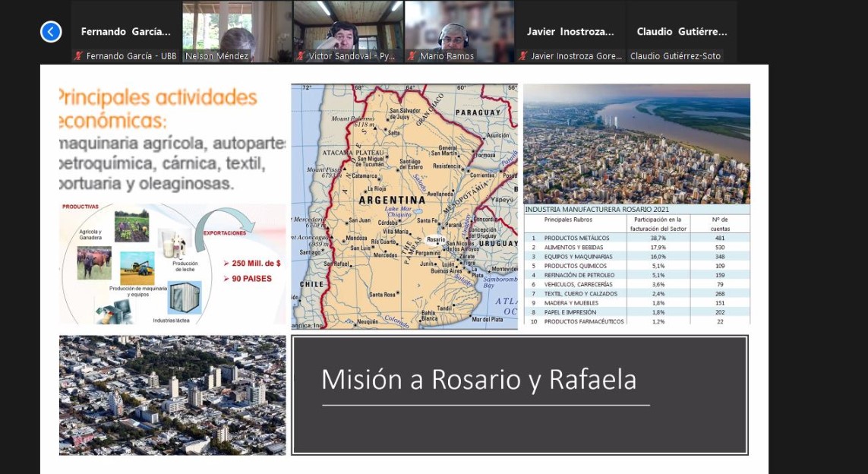The image size is (868, 474).
Task: Click the 481 accounts value in the table
Action: (x=720, y=238)
